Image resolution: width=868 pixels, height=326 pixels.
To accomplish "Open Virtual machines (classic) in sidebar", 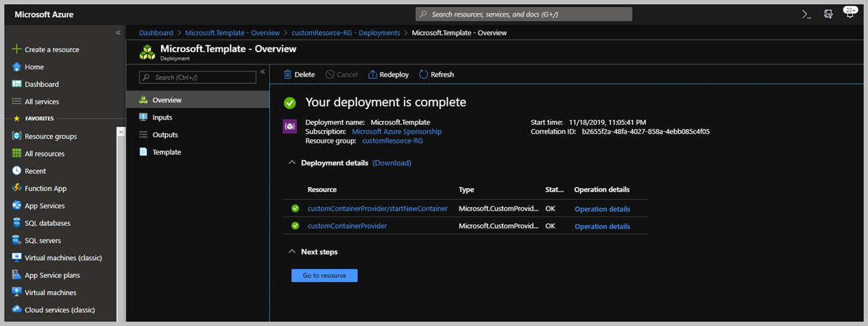I will 63,258.
